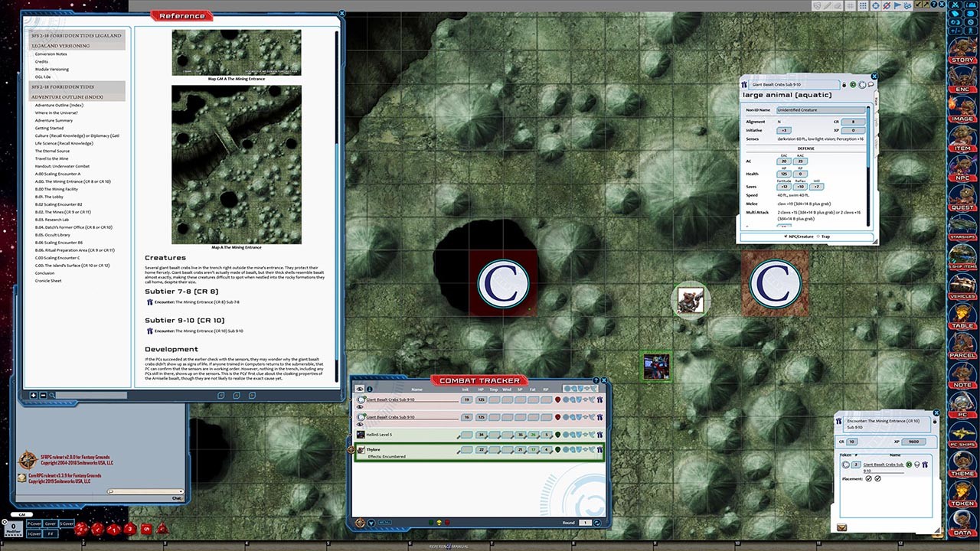The image size is (980, 551).
Task: Collapse Legaland Versioning section header
Action: click(x=77, y=41)
